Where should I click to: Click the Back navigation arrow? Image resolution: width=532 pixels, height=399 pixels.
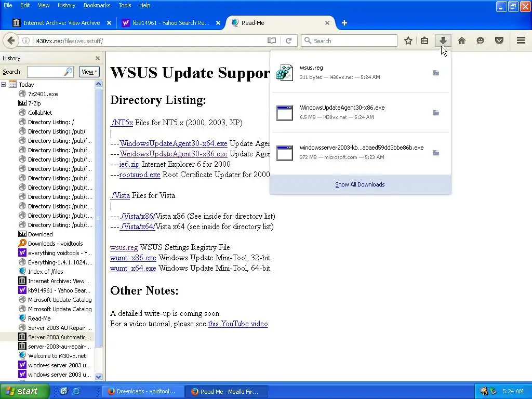point(11,41)
